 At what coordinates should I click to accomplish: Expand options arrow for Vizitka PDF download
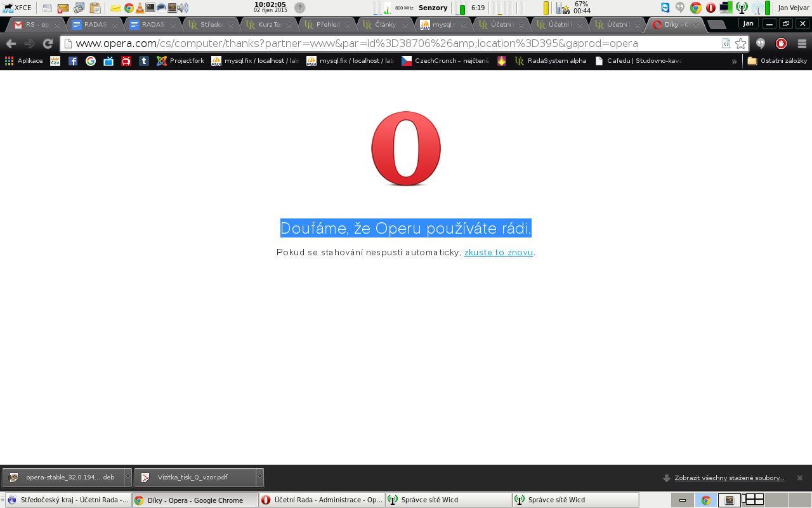point(259,478)
